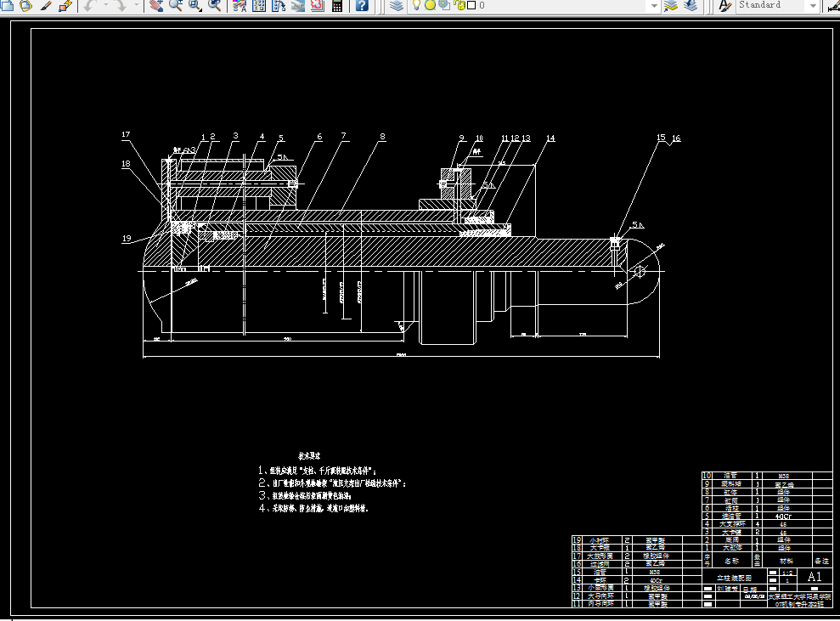Select the part callout number '16'
Image resolution: width=840 pixels, height=621 pixels.
pyautogui.click(x=676, y=138)
